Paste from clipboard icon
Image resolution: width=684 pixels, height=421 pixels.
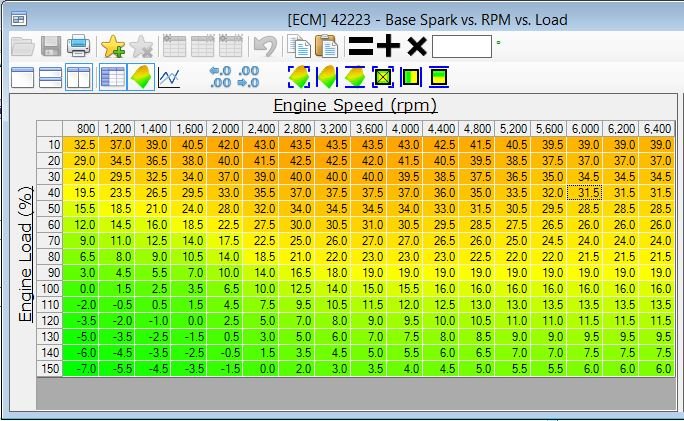click(326, 46)
